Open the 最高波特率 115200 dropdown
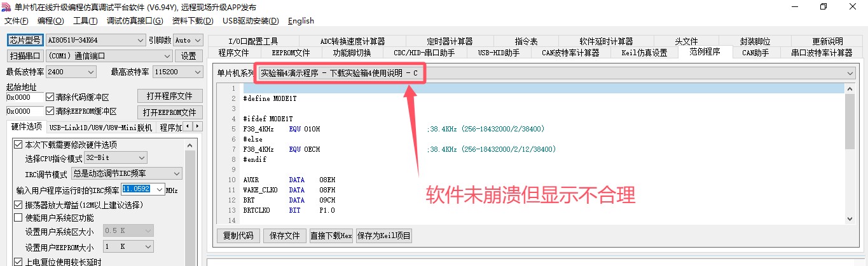The height and width of the screenshot is (266, 868). 178,72
